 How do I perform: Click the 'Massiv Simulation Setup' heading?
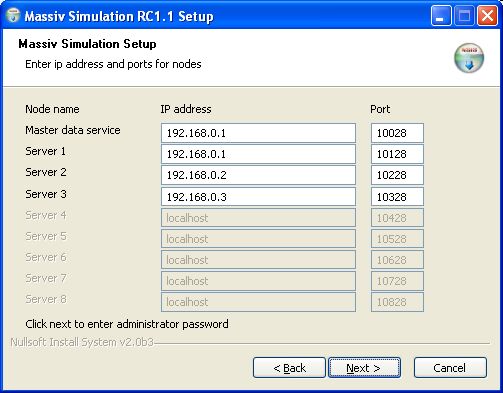click(x=87, y=44)
